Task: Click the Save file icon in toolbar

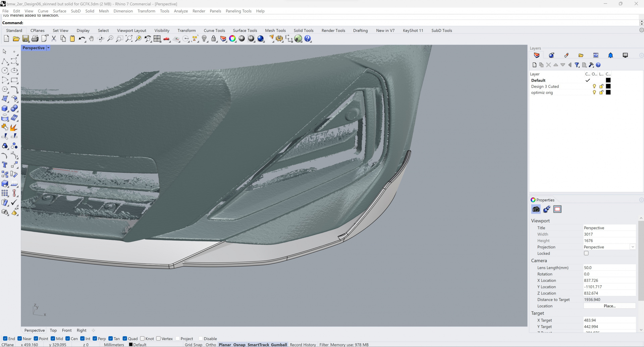Action: pyautogui.click(x=25, y=39)
